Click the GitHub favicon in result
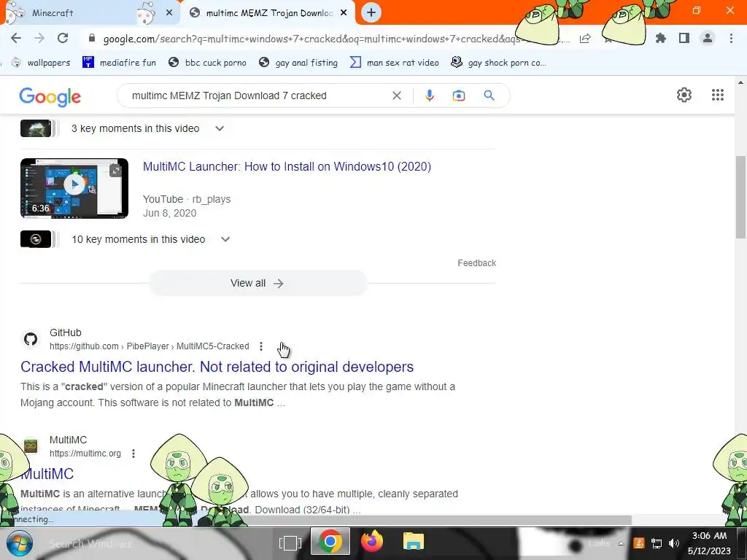The width and height of the screenshot is (747, 560). [x=31, y=339]
